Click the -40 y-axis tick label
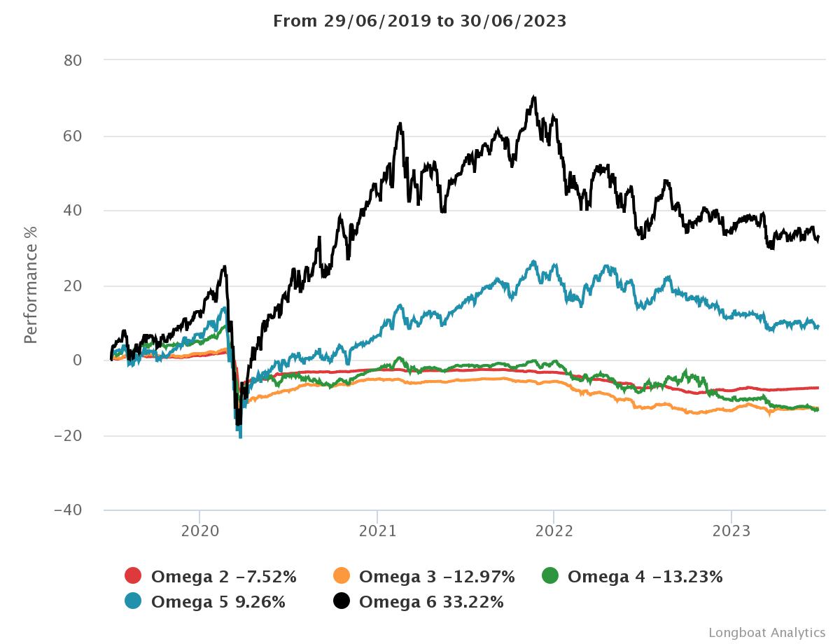 click(69, 510)
